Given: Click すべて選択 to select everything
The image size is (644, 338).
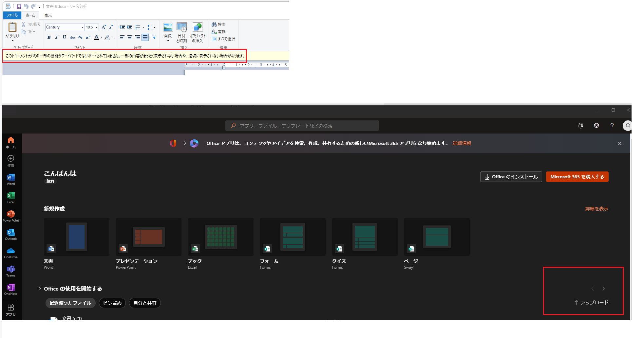Looking at the screenshot, I should 223,39.
